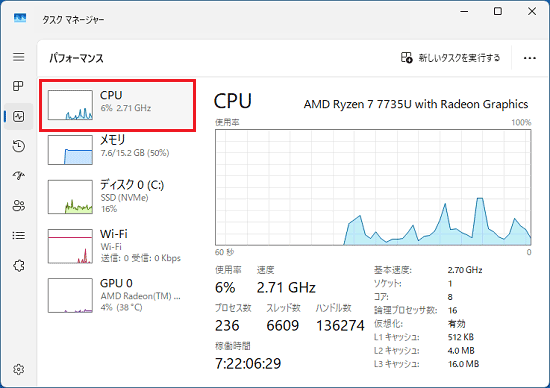
Task: Click the 4.0 MB L2 cache value
Action: [x=461, y=350]
